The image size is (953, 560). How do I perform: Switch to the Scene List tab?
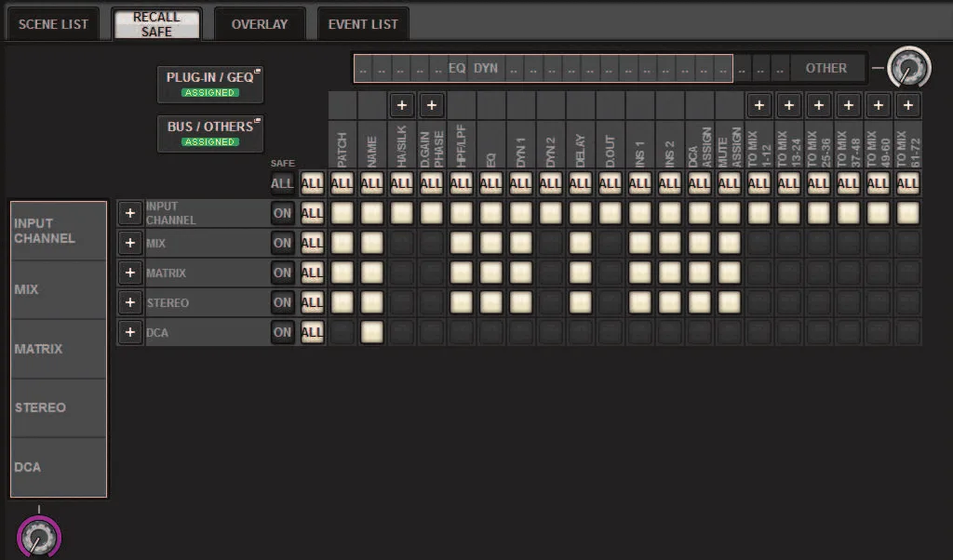click(53, 24)
